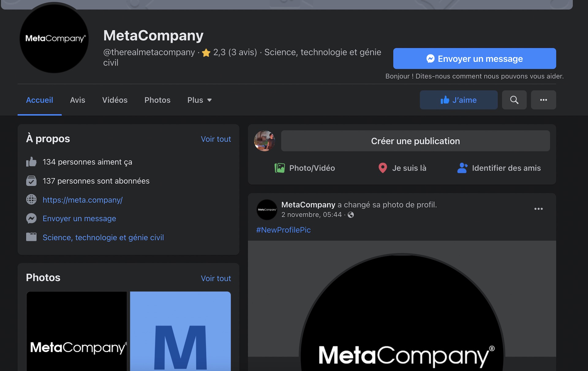This screenshot has width=588, height=371.
Task: Switch to the Avis tab
Action: [77, 100]
